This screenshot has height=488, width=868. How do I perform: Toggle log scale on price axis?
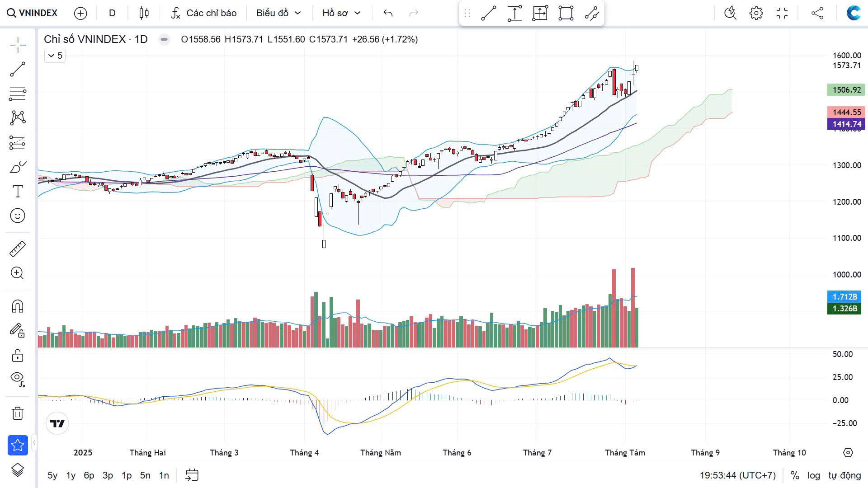click(x=814, y=475)
